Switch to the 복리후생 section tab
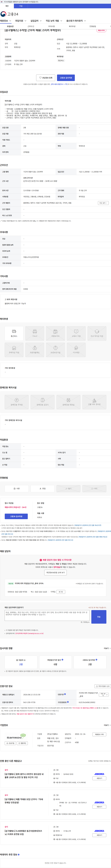The image size is (111, 868). (x=72, y=26)
